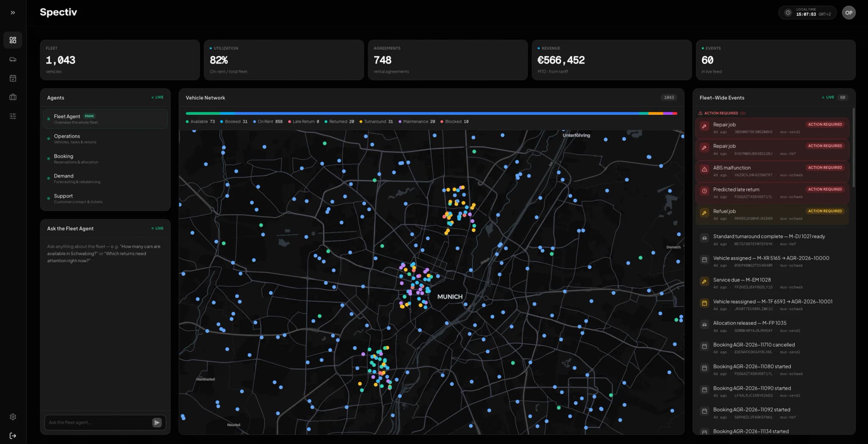
Task: Select the Demand agent
Action: [105, 178]
